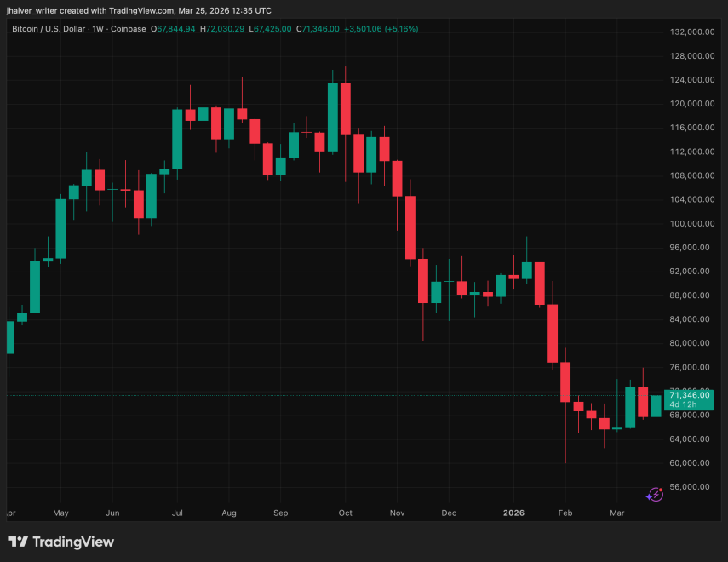The height and width of the screenshot is (562, 728).
Task: Click the dotted price line on the chart
Action: click(255, 395)
